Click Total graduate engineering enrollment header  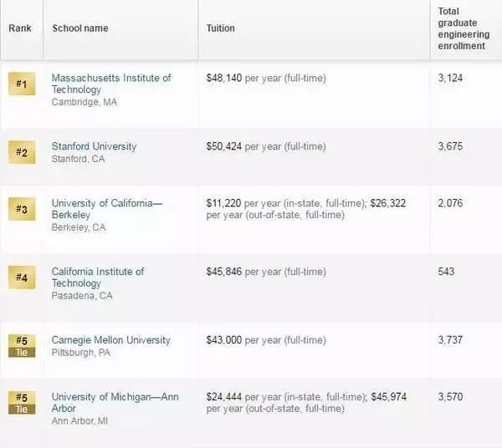click(464, 28)
